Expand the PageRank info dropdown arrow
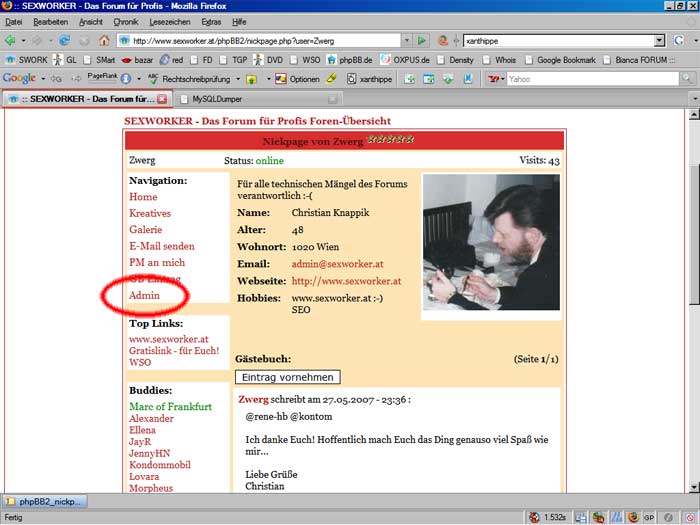This screenshot has height=525, width=700. point(139,79)
